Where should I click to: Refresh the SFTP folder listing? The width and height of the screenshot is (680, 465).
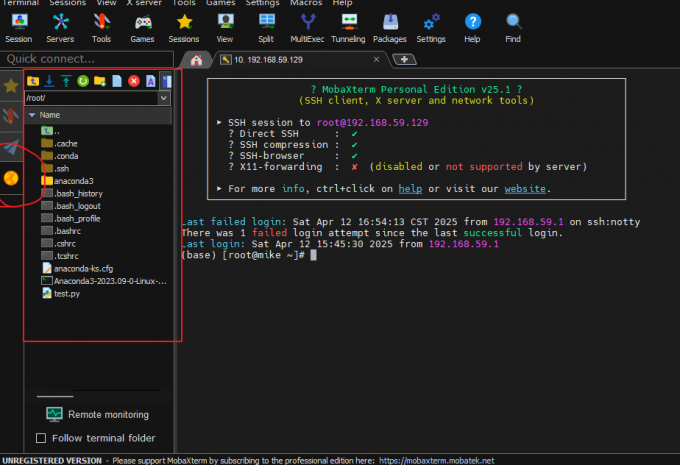coord(83,81)
